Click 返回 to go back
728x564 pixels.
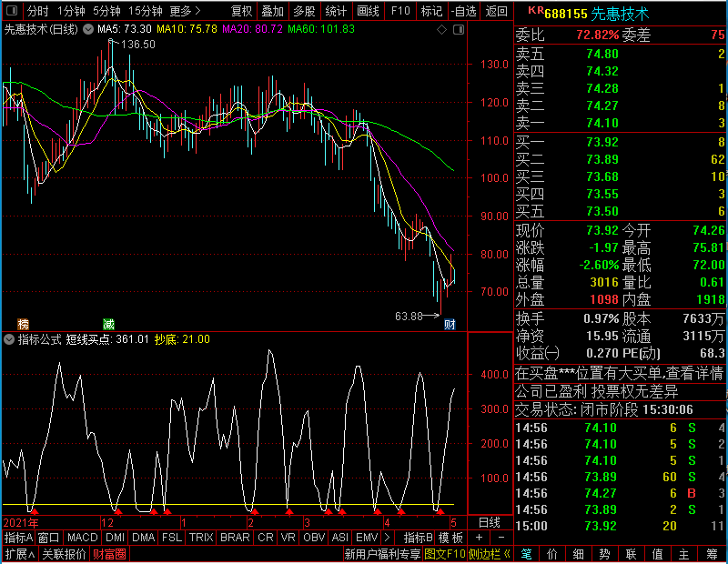(496, 11)
